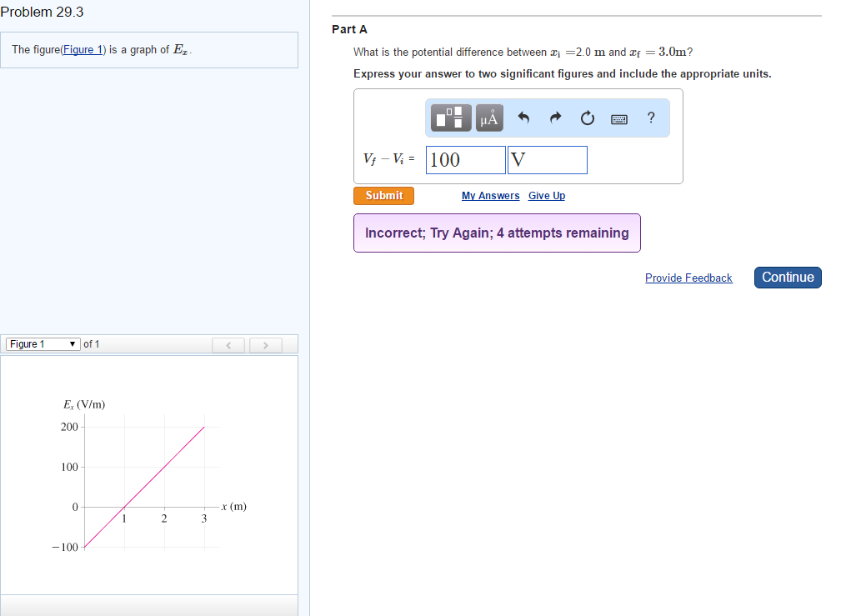The width and height of the screenshot is (841, 616).
Task: Click the undo arrow in answer toolbar
Action: tap(524, 118)
